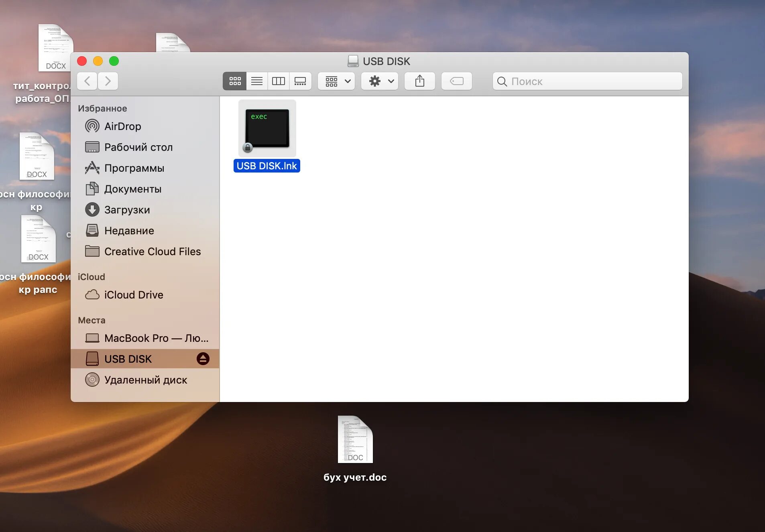Click the Рабочий стол desktop icon
Viewport: 765px width, 532px height.
pyautogui.click(x=92, y=147)
